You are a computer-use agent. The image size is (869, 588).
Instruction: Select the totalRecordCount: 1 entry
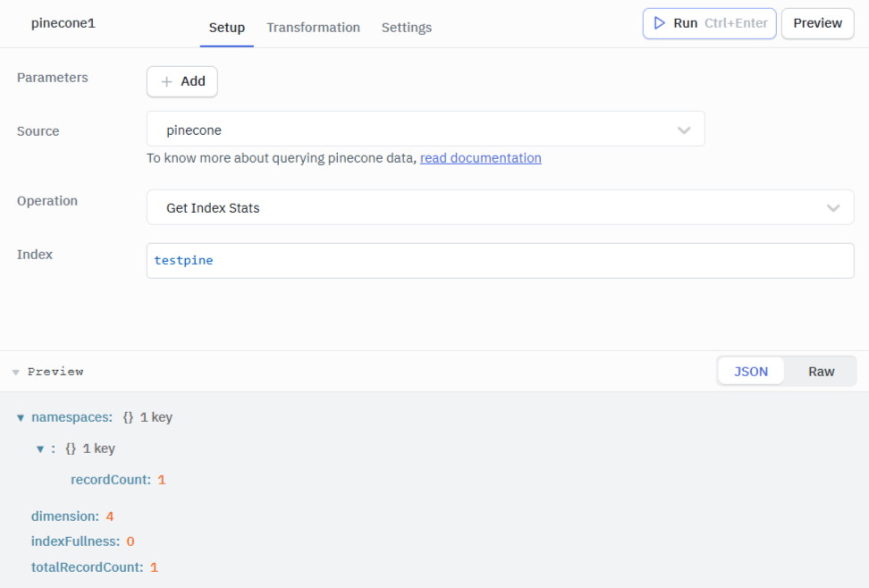pos(94,567)
